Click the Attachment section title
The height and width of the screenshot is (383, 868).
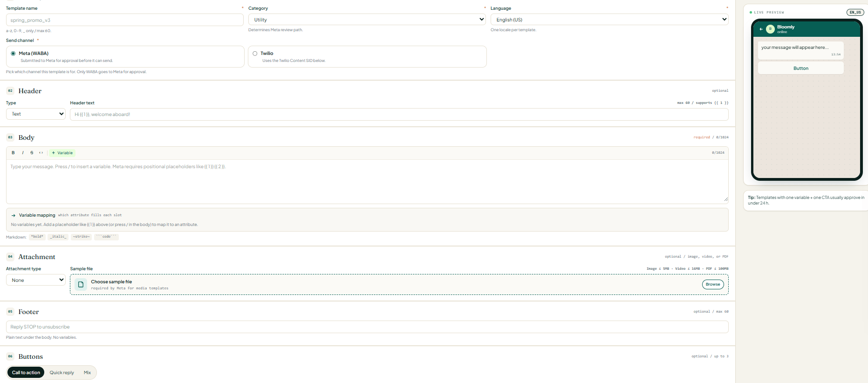coord(37,257)
